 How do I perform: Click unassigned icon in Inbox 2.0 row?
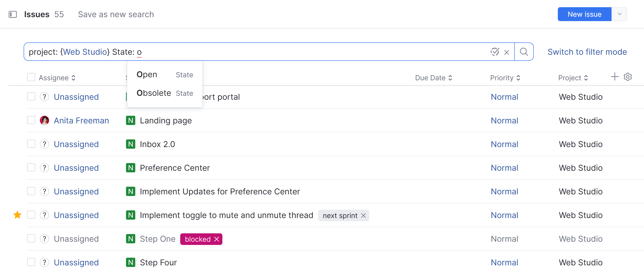tap(44, 144)
